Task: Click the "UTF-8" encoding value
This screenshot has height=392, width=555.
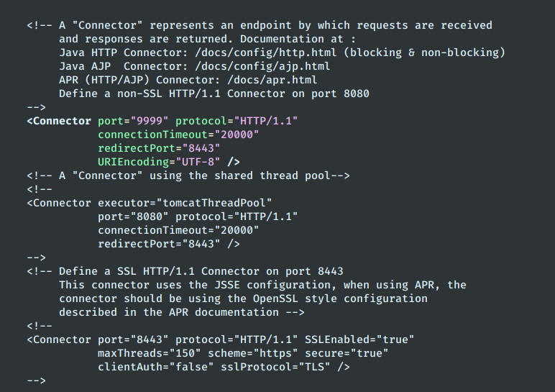Action: pos(198,162)
